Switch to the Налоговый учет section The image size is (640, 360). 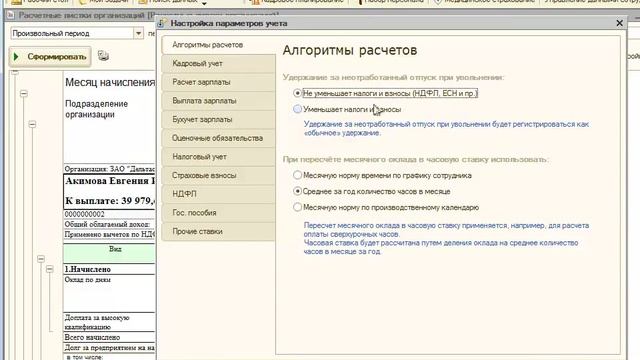point(218,157)
